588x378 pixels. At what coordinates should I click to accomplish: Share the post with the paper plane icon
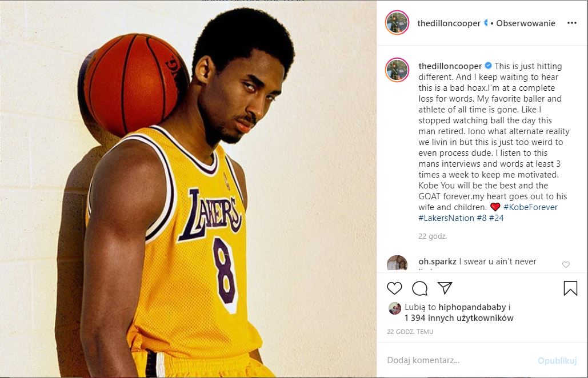click(x=445, y=288)
